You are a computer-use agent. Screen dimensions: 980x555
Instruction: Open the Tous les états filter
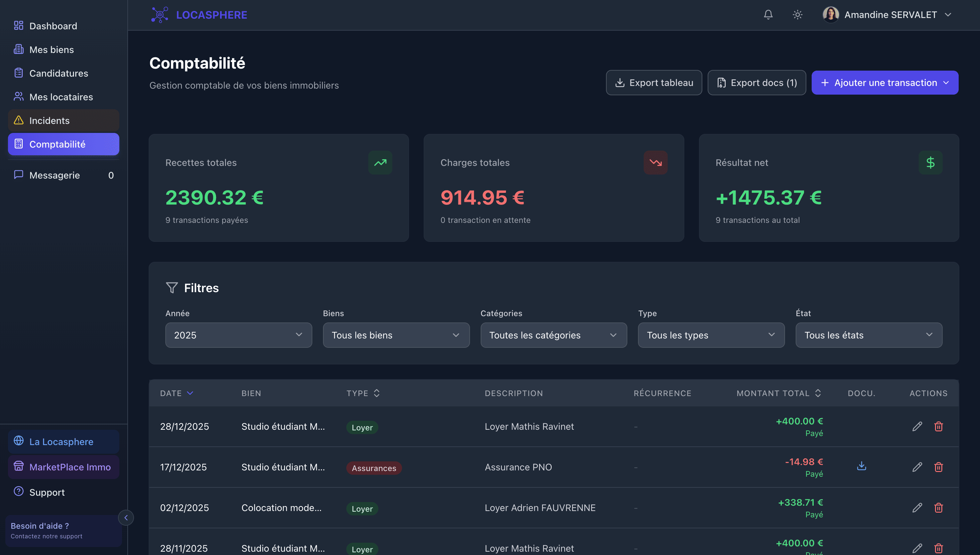[x=868, y=335]
